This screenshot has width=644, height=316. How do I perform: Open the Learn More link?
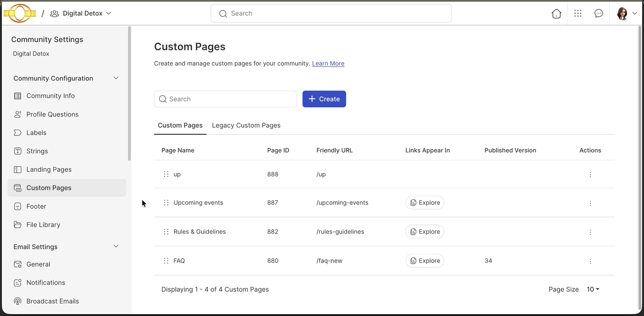[328, 63]
